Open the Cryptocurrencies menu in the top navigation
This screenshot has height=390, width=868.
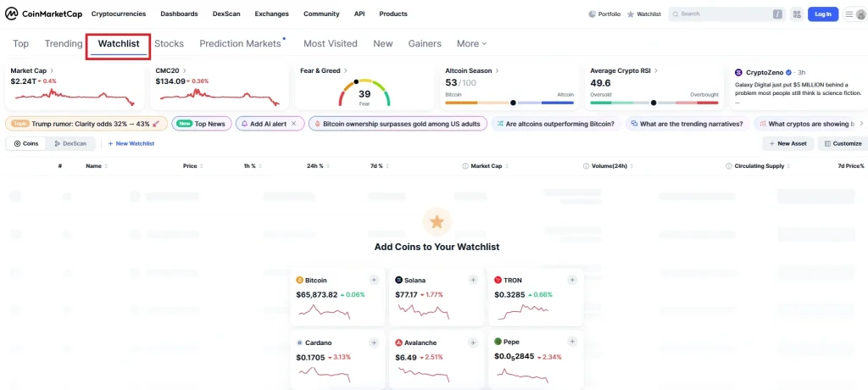click(x=119, y=14)
